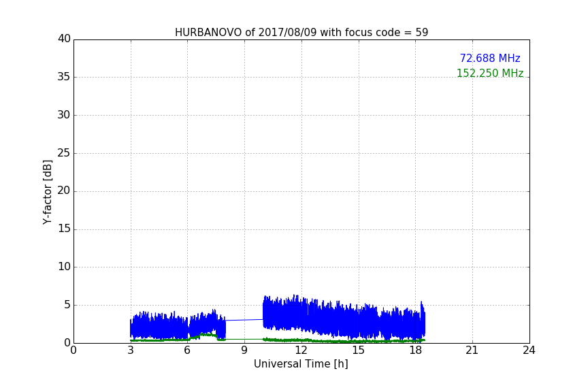588x392 pixels.
Task: Click the y-axis tick label 30
Action: 64,115
